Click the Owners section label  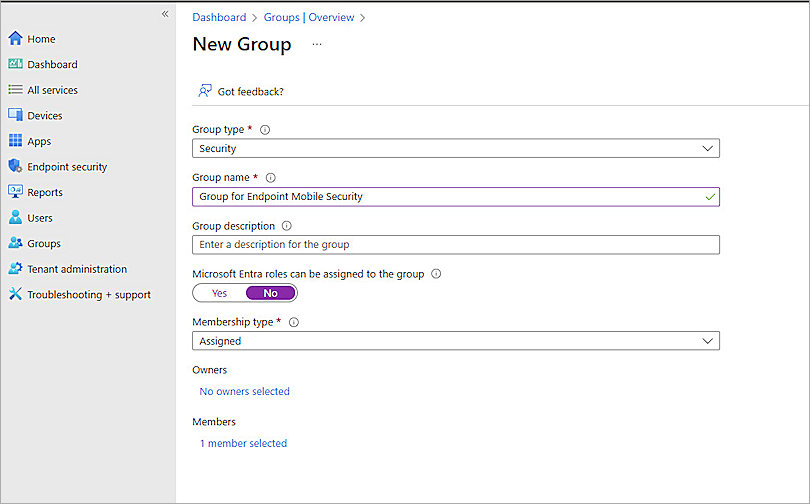[209, 370]
